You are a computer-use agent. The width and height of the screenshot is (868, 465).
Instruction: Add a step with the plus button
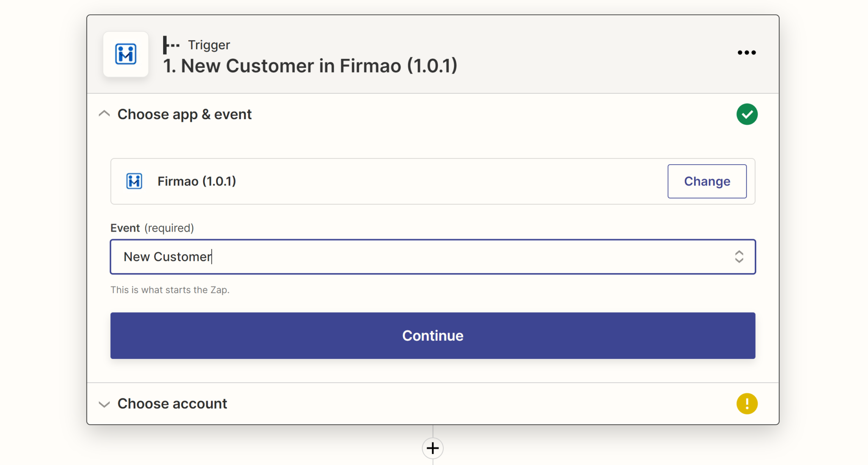[433, 448]
